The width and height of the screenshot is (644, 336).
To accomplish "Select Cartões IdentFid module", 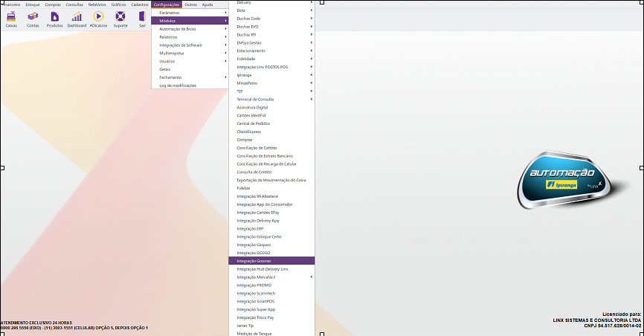I will 271,115.
